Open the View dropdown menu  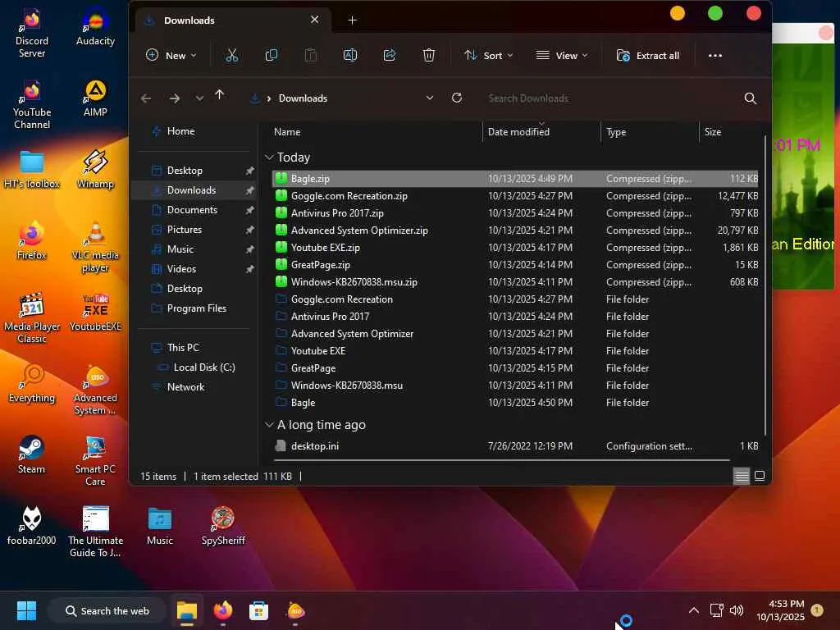tap(562, 56)
